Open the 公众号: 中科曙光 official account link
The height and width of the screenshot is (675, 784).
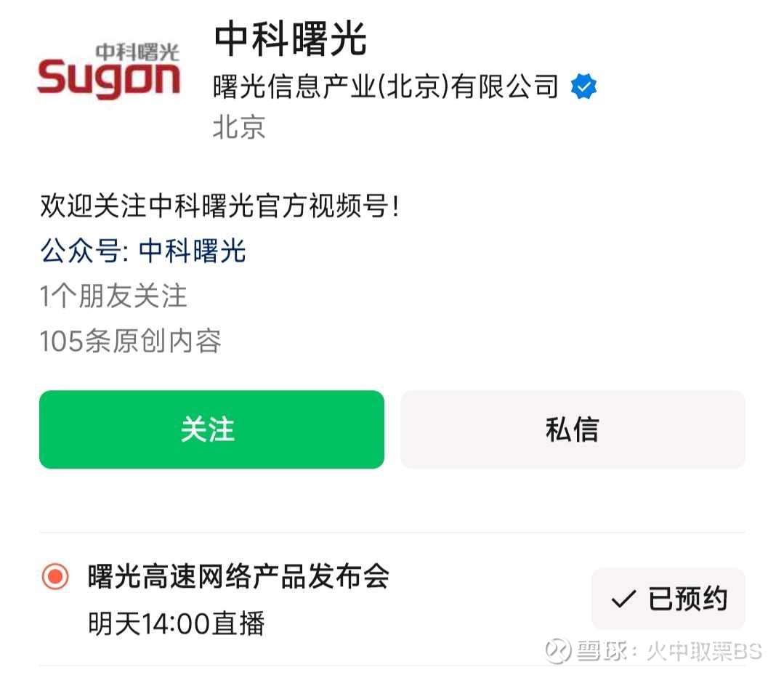coord(143,251)
